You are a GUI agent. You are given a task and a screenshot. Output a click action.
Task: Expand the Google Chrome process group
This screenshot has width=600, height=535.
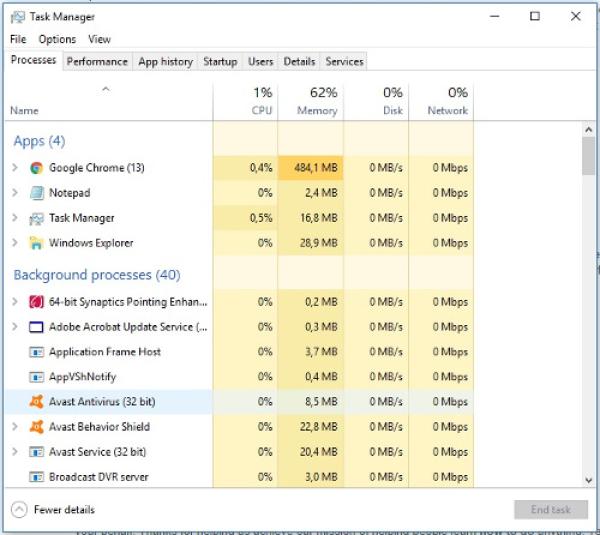click(x=15, y=168)
